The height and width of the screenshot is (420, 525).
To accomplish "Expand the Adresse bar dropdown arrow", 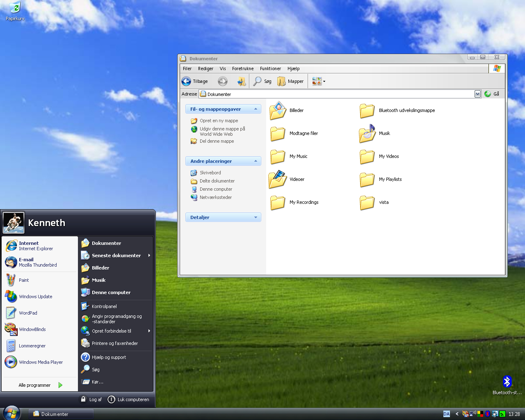I will pos(477,94).
